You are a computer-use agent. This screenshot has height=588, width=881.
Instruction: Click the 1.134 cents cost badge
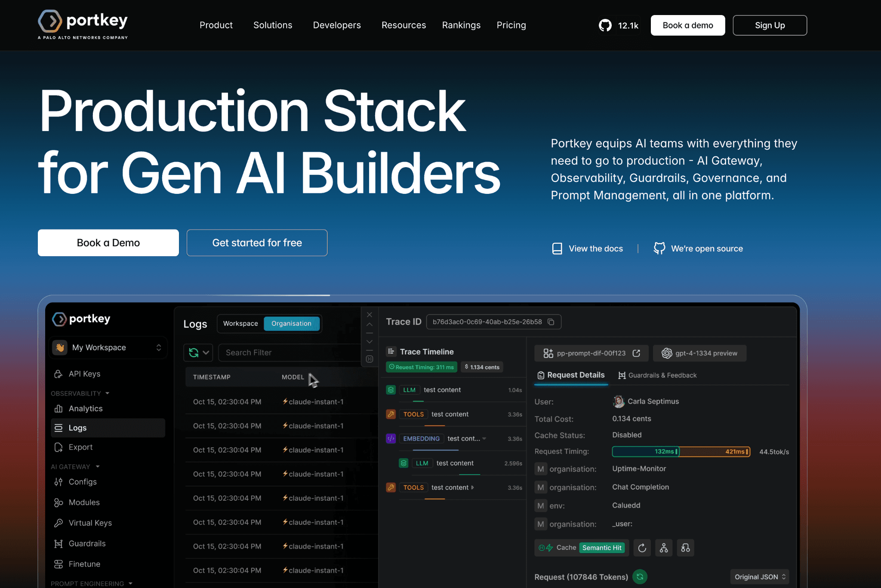point(482,367)
